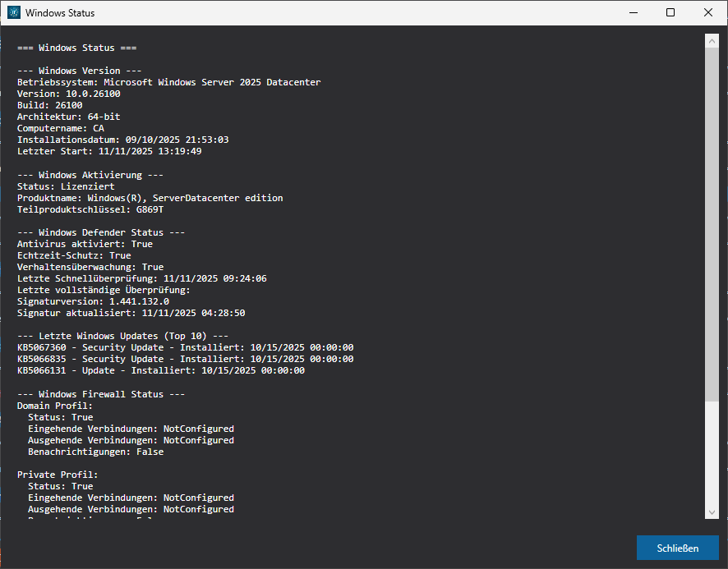Click the 'Windows Status' title bar text

(60, 13)
